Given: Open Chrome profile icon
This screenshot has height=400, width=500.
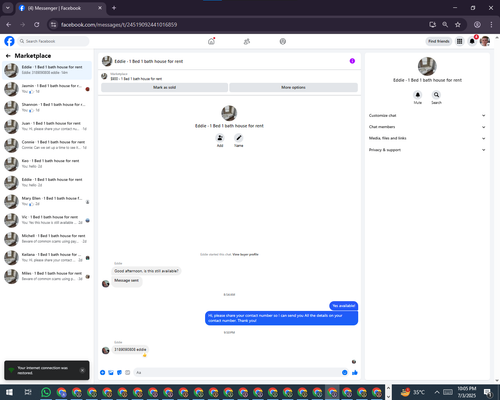Looking at the screenshot, I should 477,25.
